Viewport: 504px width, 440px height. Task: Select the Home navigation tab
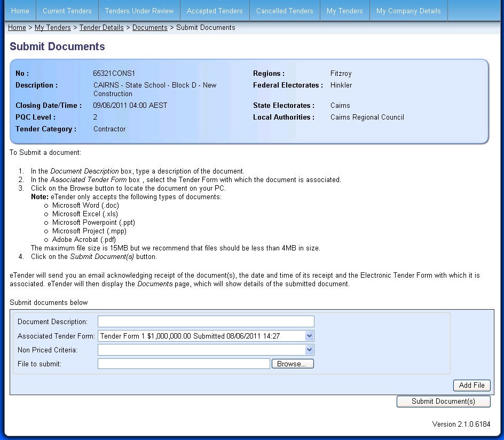(x=20, y=10)
